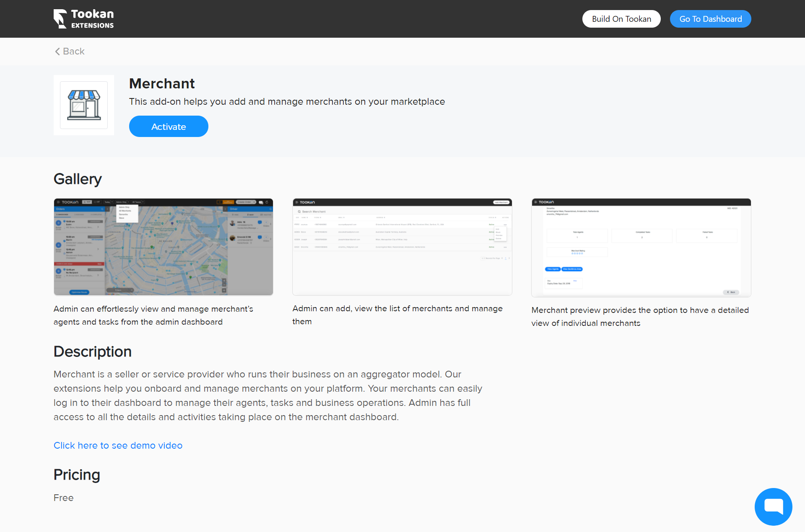Click the Build On Tookan button

pyautogui.click(x=621, y=19)
